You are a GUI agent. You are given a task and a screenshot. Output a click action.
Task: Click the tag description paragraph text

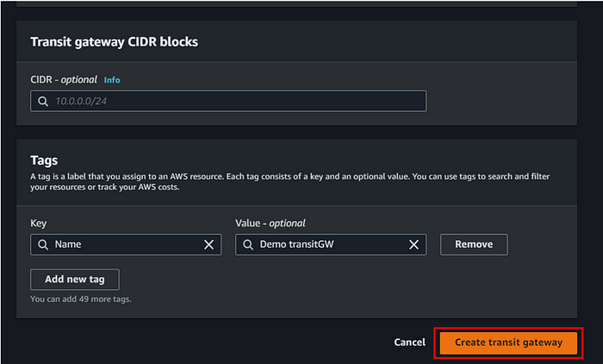[290, 182]
